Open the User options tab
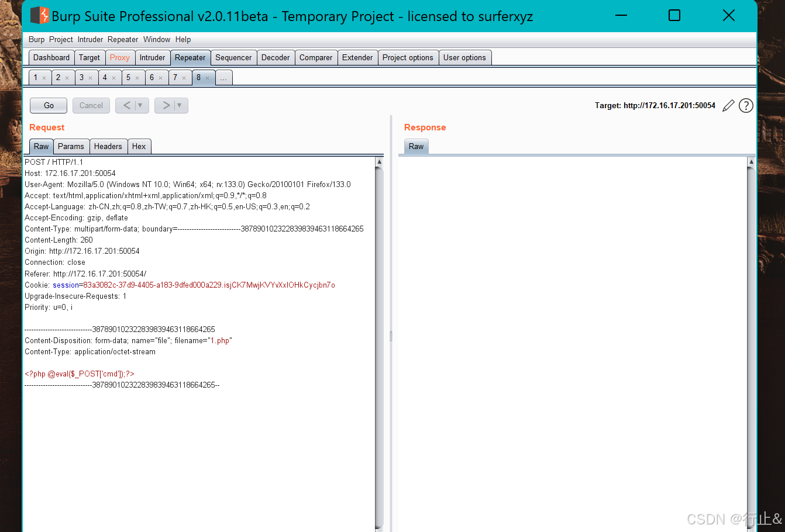This screenshot has height=532, width=785. point(464,57)
